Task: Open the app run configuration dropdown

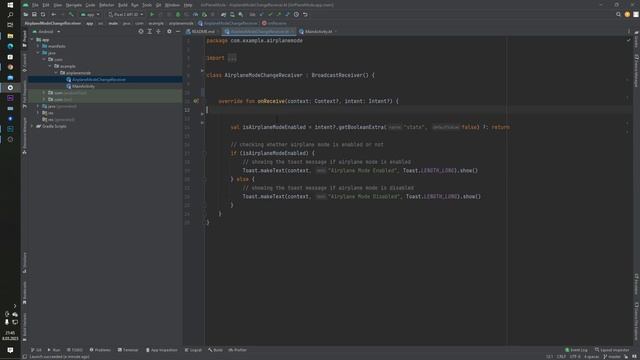Action: (90, 14)
